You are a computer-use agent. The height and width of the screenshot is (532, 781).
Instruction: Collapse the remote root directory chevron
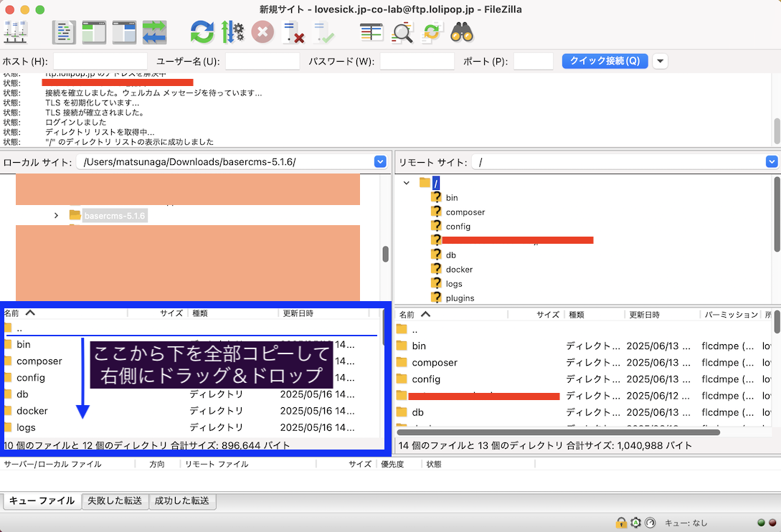pyautogui.click(x=407, y=183)
